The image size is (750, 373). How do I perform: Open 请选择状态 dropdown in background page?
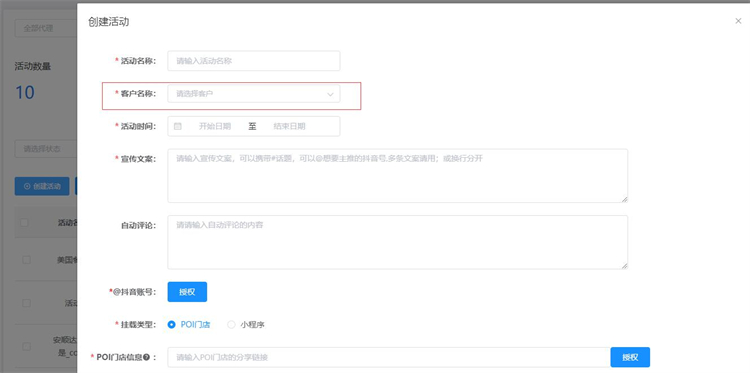point(46,149)
